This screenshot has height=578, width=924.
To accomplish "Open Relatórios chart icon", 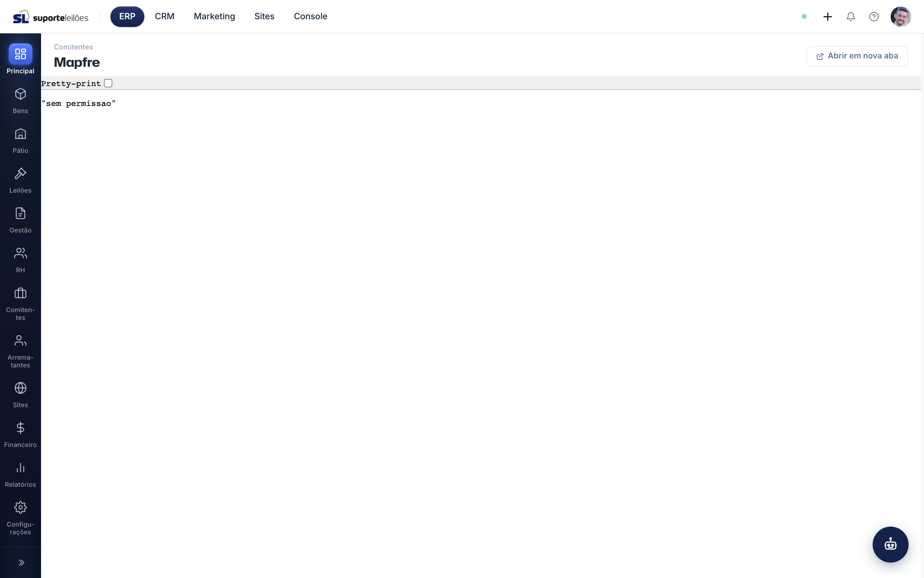I will click(x=20, y=468).
